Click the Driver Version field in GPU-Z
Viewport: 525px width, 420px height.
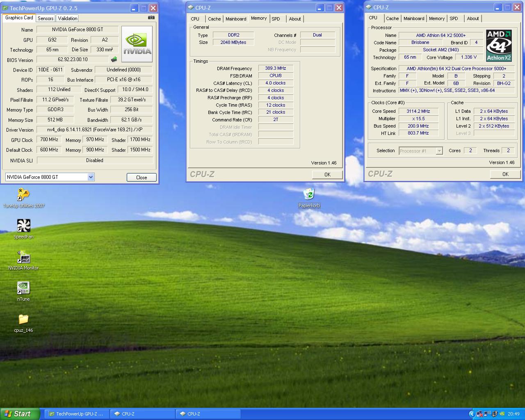pos(95,130)
